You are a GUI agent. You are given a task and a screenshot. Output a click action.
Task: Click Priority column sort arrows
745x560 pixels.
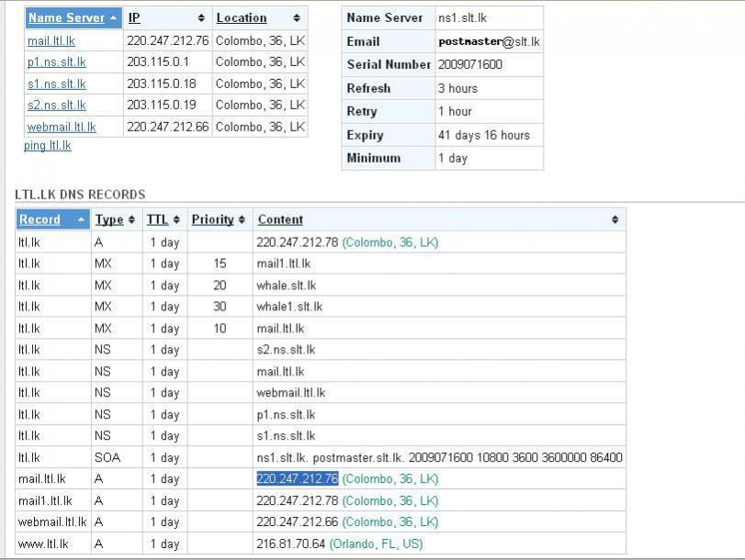coord(242,219)
